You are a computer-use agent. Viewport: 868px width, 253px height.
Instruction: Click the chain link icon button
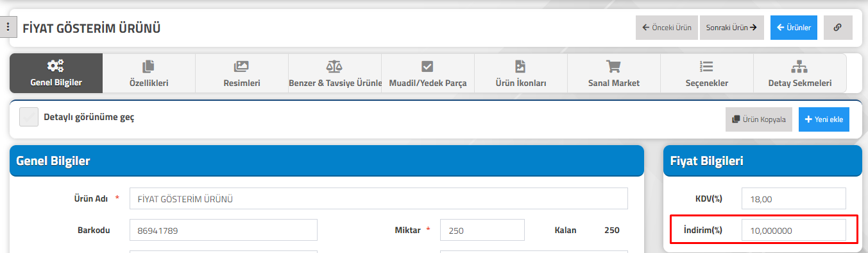[838, 28]
